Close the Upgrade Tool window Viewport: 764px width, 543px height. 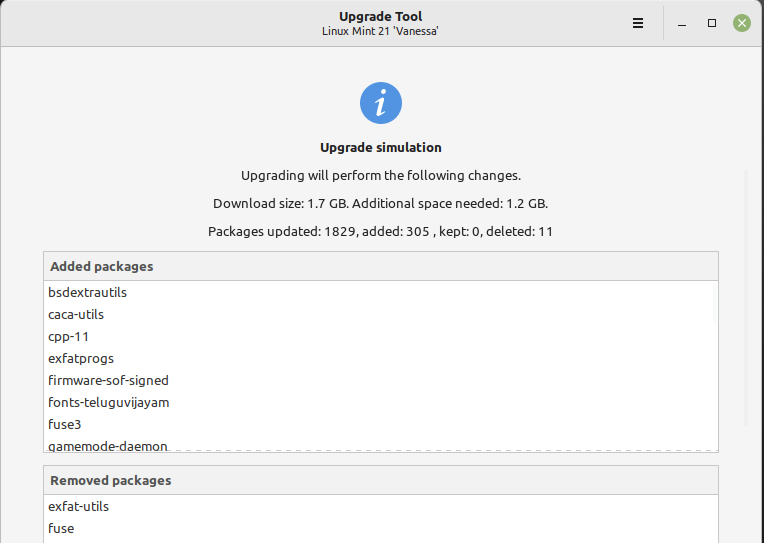[741, 23]
